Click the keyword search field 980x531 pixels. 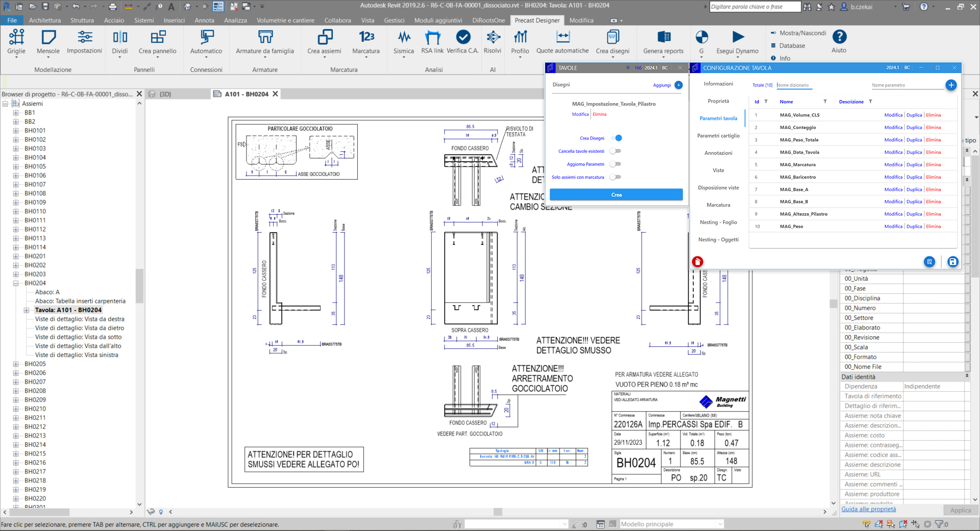[755, 7]
